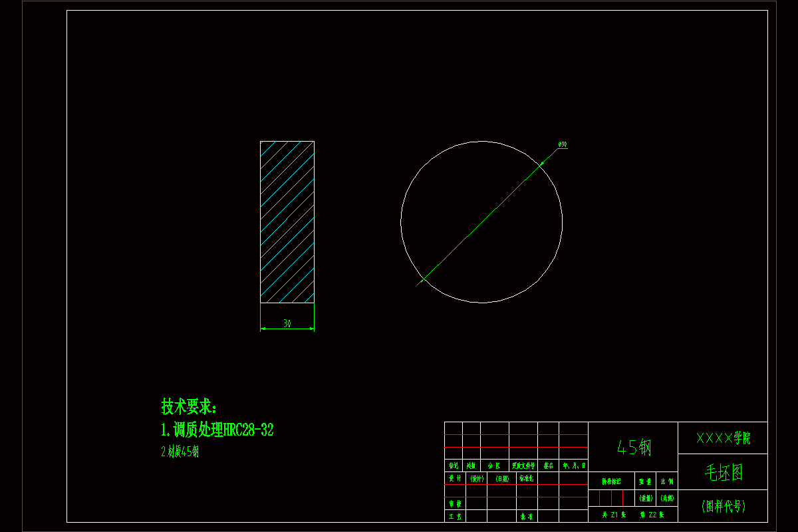Click the 阶段标记 label cell
This screenshot has height=532, width=798.
pos(612,481)
